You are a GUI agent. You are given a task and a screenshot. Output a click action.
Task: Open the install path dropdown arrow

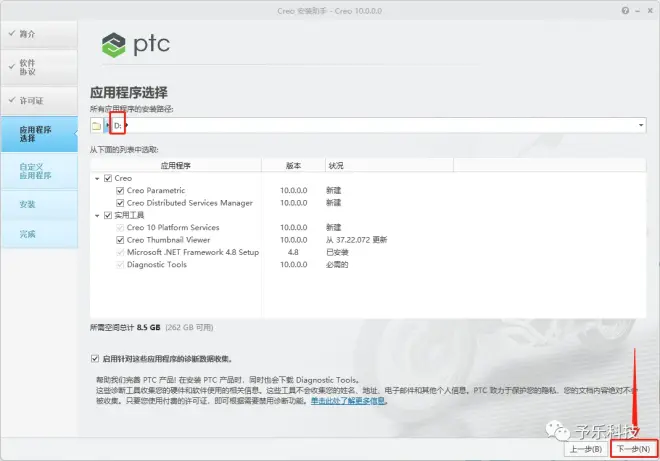(x=641, y=125)
